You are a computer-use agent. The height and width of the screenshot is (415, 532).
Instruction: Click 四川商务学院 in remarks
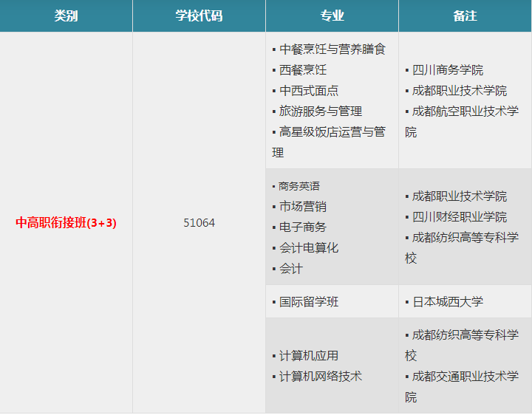point(448,70)
